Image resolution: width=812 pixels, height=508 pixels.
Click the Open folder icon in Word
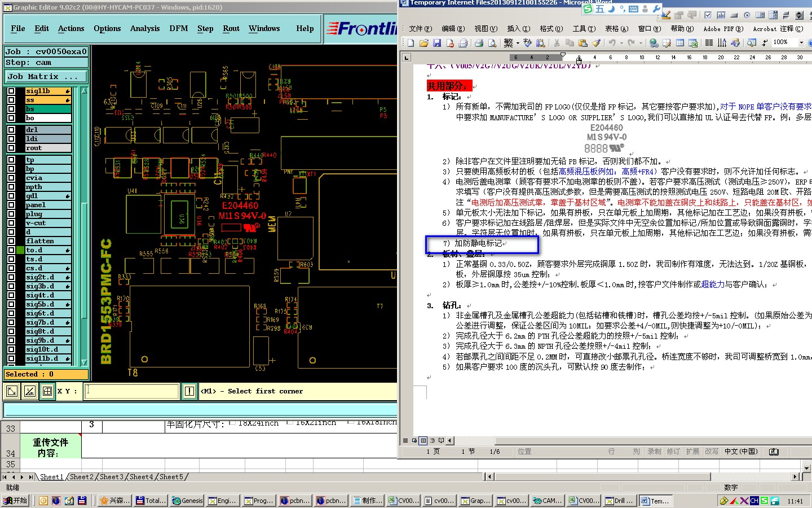pos(424,42)
